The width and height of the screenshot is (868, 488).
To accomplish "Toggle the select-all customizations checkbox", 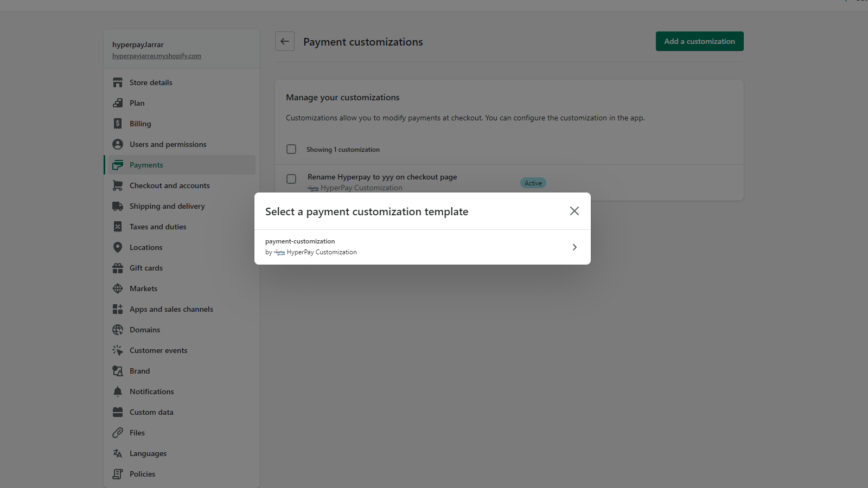I will (x=291, y=149).
